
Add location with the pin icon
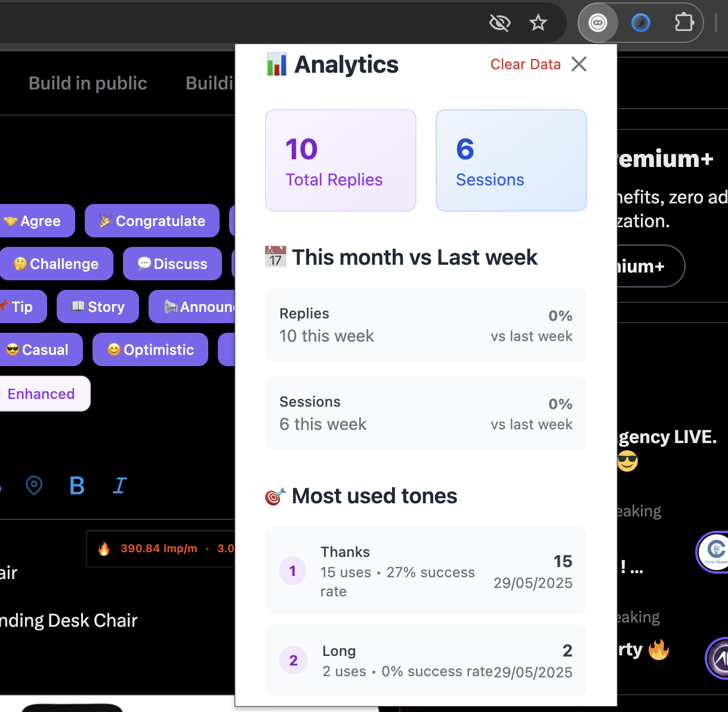coord(34,486)
